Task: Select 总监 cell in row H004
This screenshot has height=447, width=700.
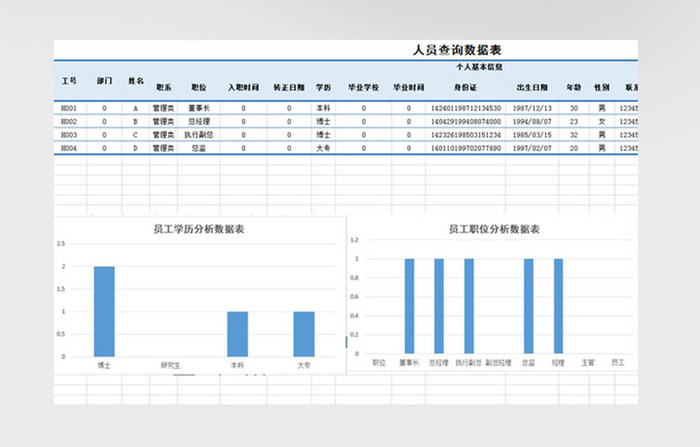Action: 199,148
